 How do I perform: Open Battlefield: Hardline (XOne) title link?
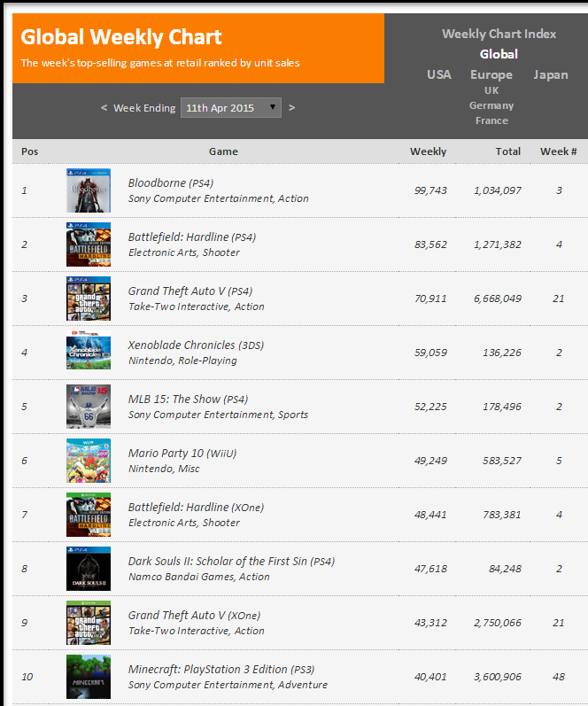coord(196,508)
